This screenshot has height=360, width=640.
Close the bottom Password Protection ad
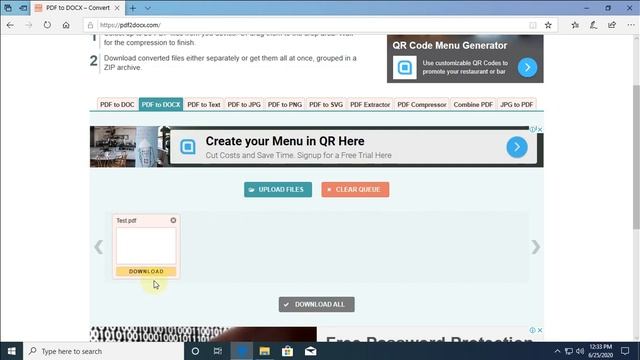[x=540, y=330]
